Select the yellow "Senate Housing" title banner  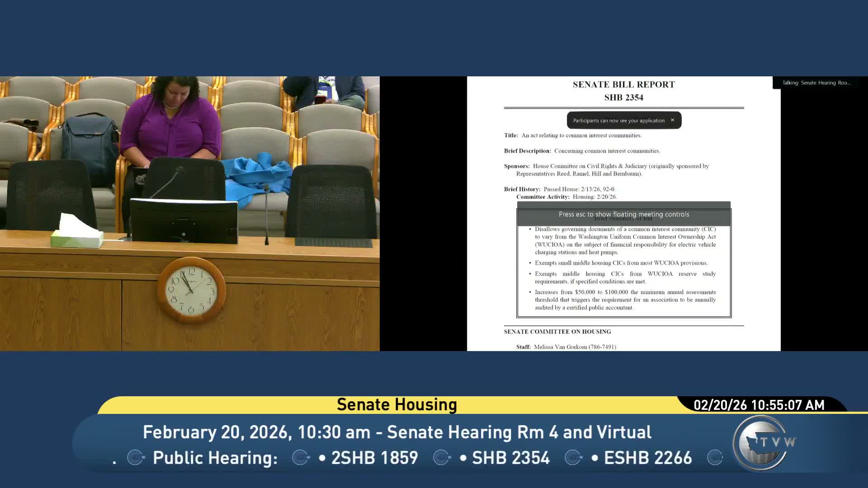(396, 404)
